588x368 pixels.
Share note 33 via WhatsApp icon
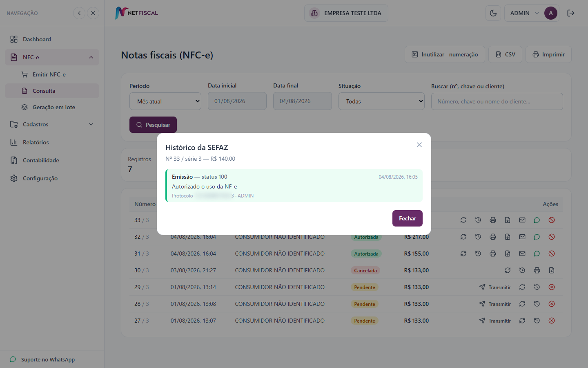point(537,220)
